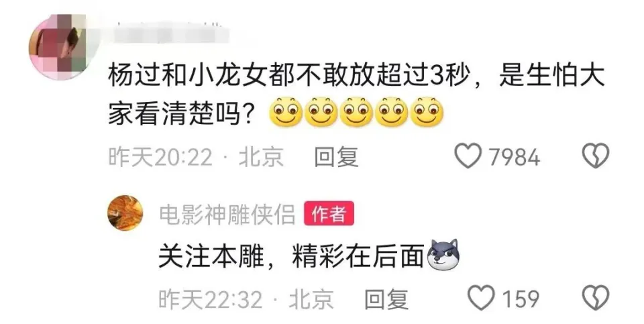Tap the first smiling emoji
This screenshot has height=324, width=644.
pyautogui.click(x=286, y=112)
